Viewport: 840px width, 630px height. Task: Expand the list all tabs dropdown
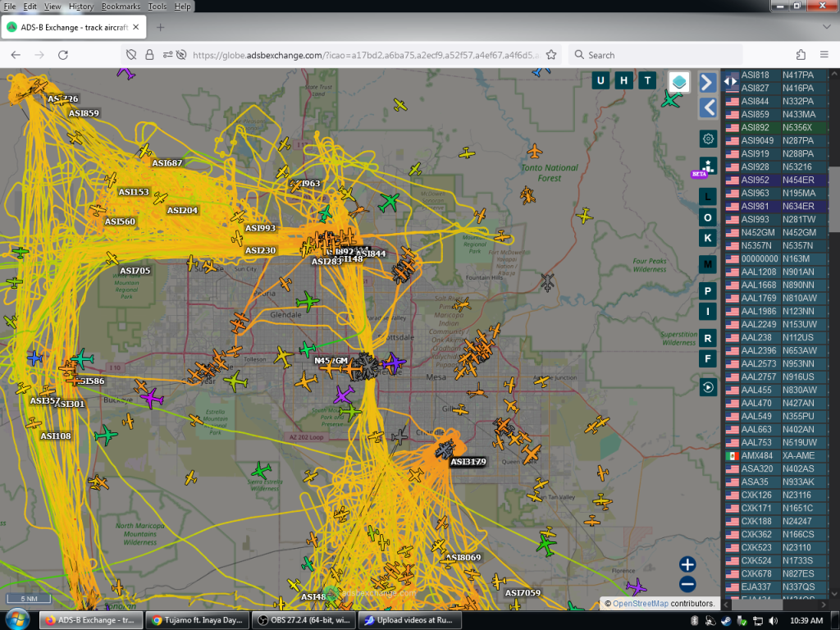coord(827,27)
